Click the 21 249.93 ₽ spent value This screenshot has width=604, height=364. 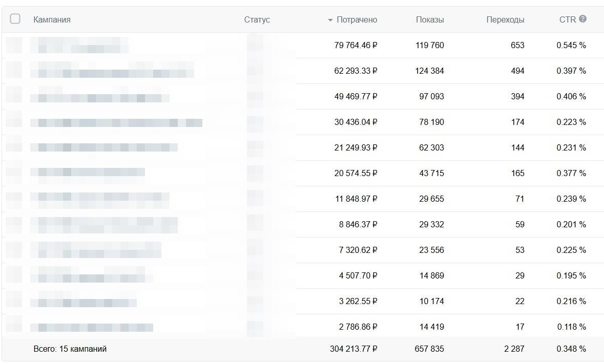click(356, 148)
